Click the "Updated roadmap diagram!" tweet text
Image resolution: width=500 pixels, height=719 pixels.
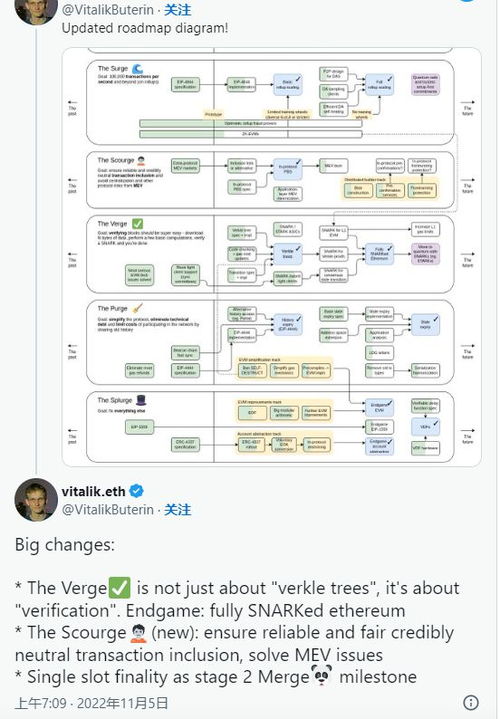[144, 28]
